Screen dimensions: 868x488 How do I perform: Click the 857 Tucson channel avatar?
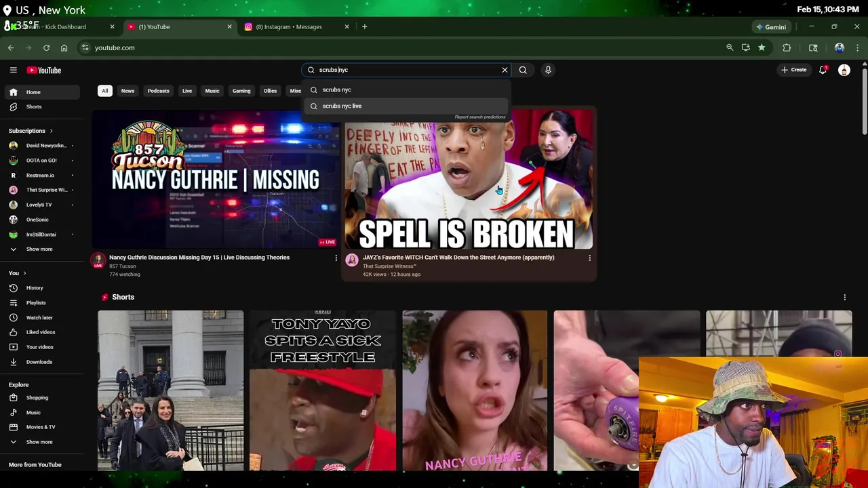tap(98, 260)
